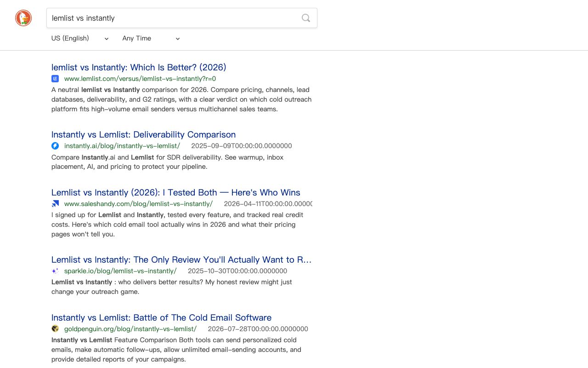Image resolution: width=588 pixels, height=368 pixels.
Task: Click the date 2026-07-28T00:00:00.0000000
Action: coord(258,329)
